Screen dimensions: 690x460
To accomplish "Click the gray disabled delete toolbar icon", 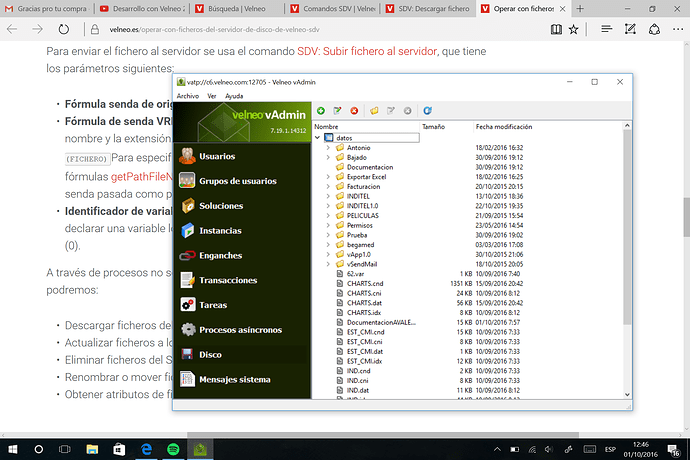I will point(407,110).
